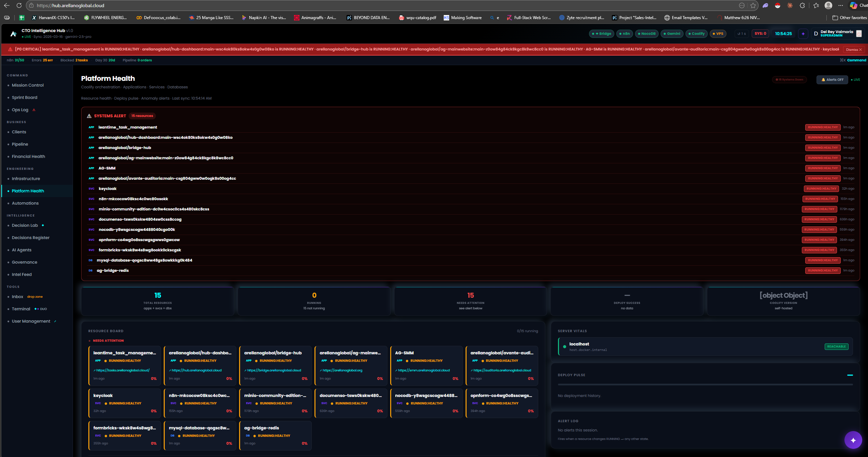Select Automations in sidebar
This screenshot has width=868, height=457.
(25, 203)
